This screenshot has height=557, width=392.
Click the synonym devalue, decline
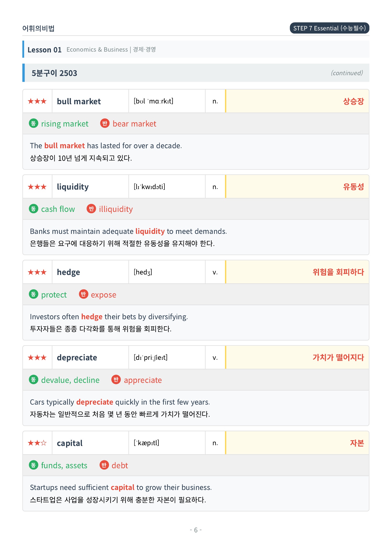70,380
